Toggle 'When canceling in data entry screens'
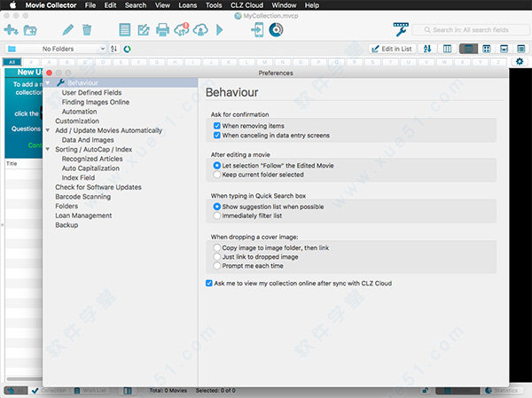Image resolution: width=532 pixels, height=398 pixels. tap(217, 136)
